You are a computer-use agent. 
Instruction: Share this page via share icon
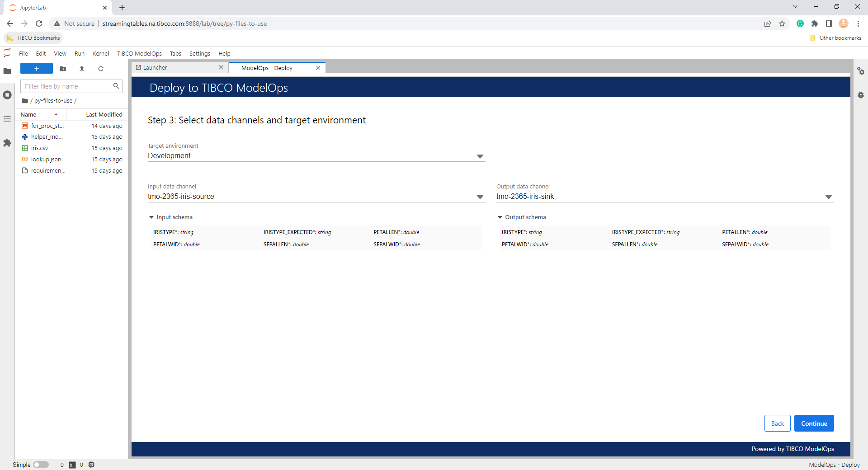pos(768,23)
